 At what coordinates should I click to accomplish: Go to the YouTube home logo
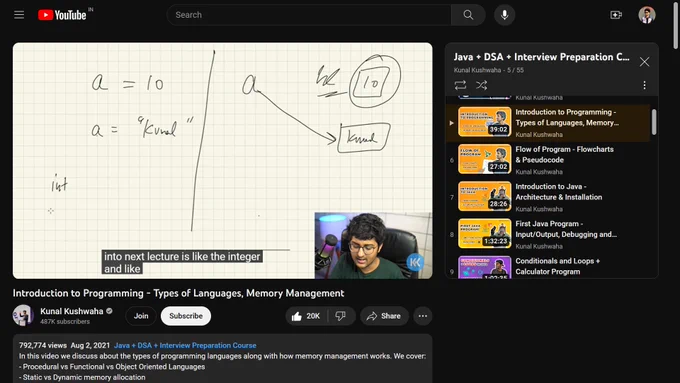click(62, 15)
